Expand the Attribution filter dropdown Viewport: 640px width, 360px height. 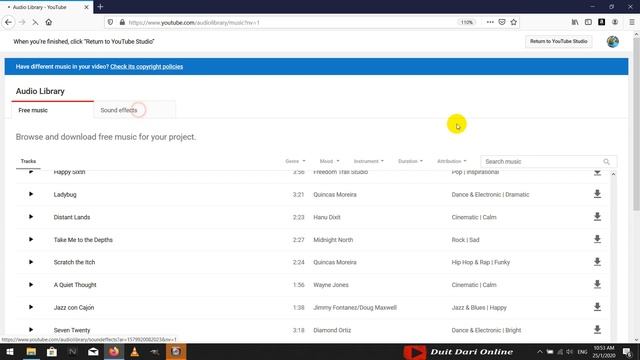point(451,161)
